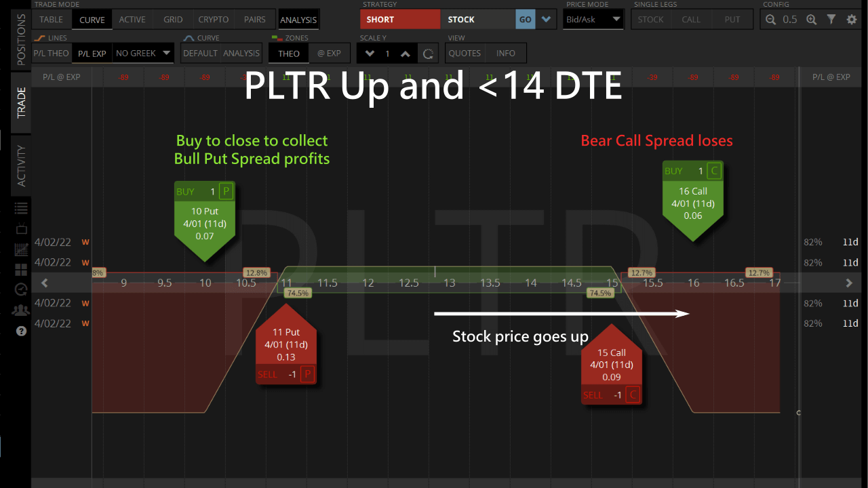Select ANALYSIS curve mode

click(x=241, y=53)
